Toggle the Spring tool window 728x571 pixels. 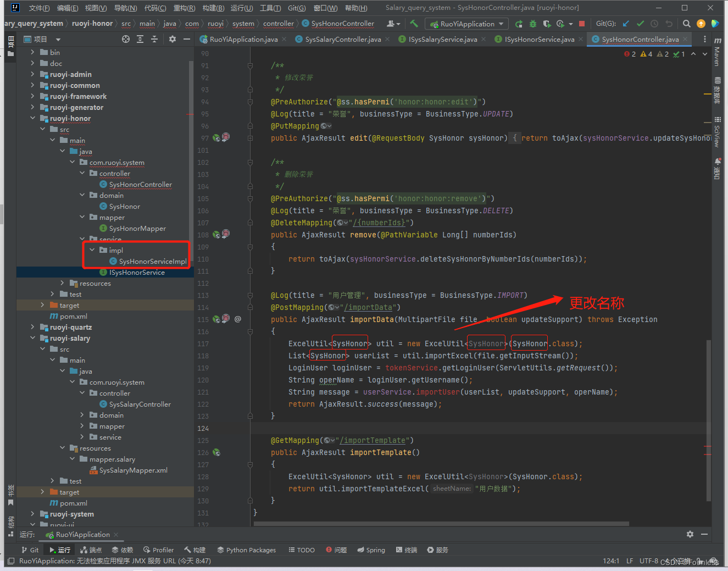[371, 550]
